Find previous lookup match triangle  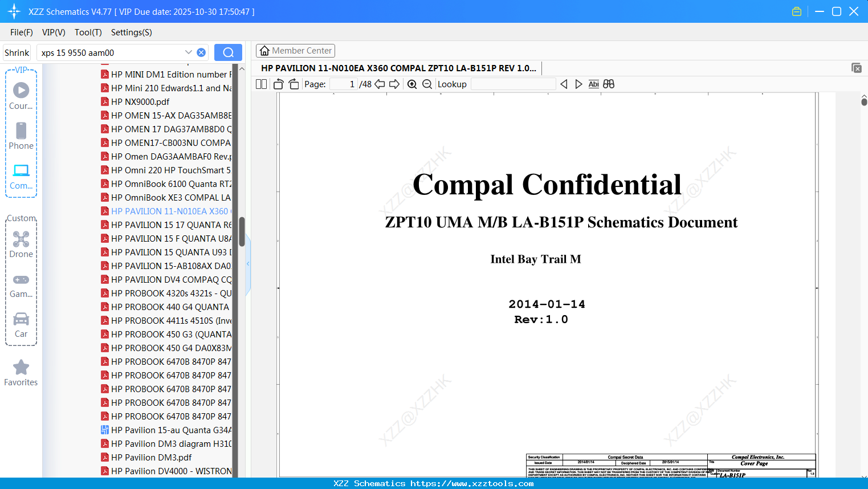click(x=564, y=84)
